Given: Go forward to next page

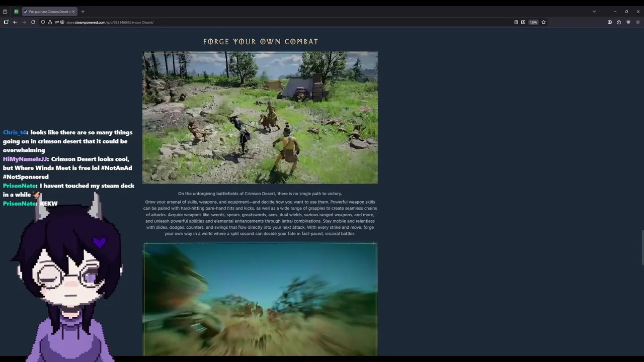Looking at the screenshot, I should (24, 22).
